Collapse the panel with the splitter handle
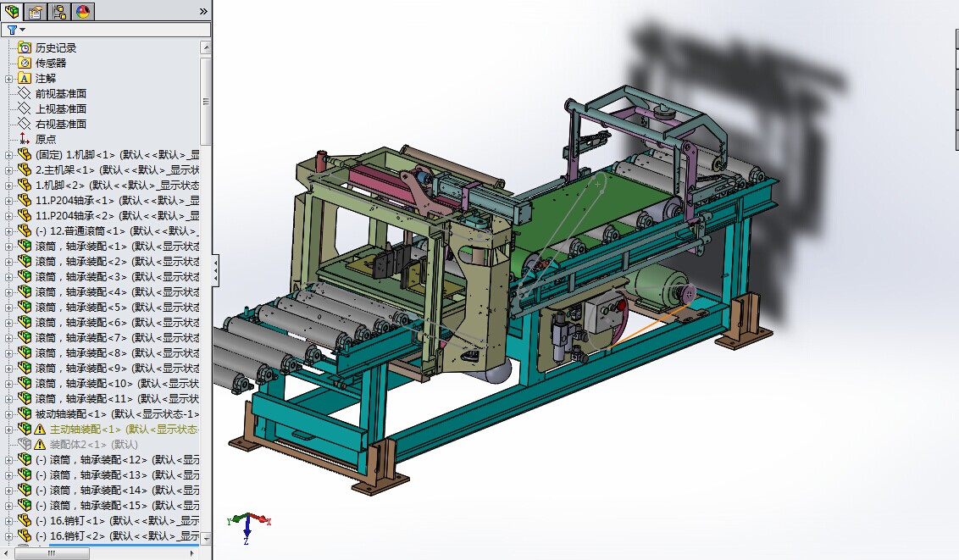Image resolution: width=959 pixels, height=560 pixels. (215, 270)
